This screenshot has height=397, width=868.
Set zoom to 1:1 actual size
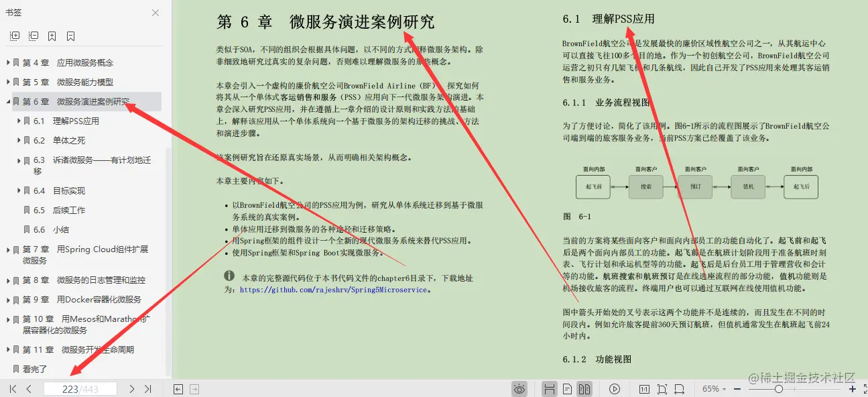click(x=644, y=388)
